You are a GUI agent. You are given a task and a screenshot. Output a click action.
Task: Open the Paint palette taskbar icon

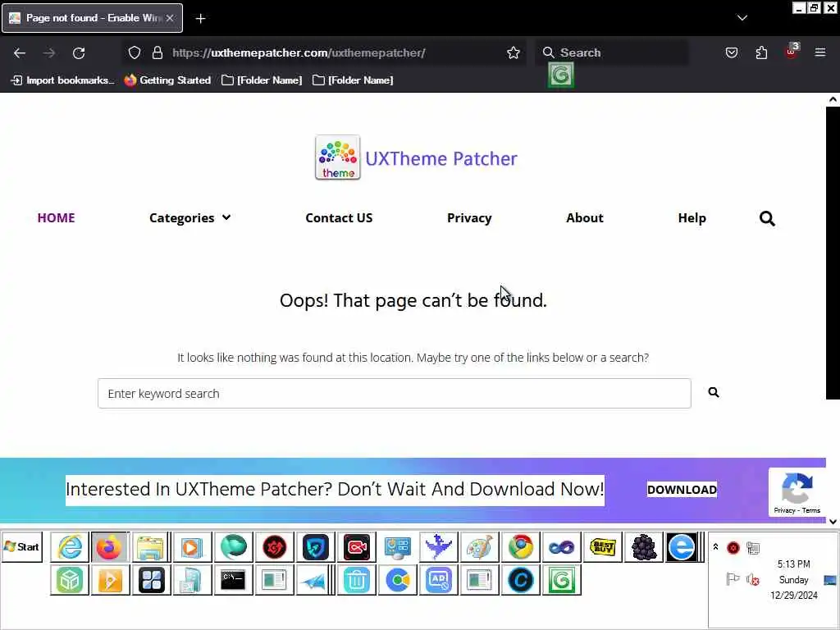click(479, 547)
